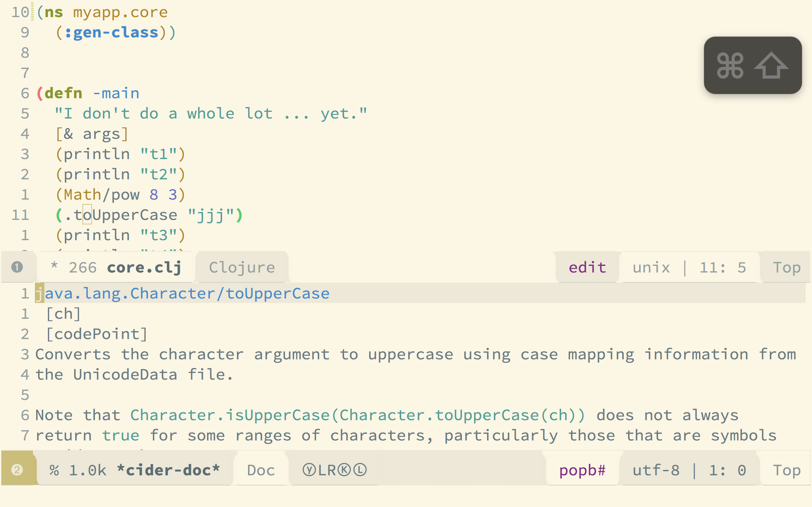Select the *cider-doc* buffer name

(x=168, y=470)
